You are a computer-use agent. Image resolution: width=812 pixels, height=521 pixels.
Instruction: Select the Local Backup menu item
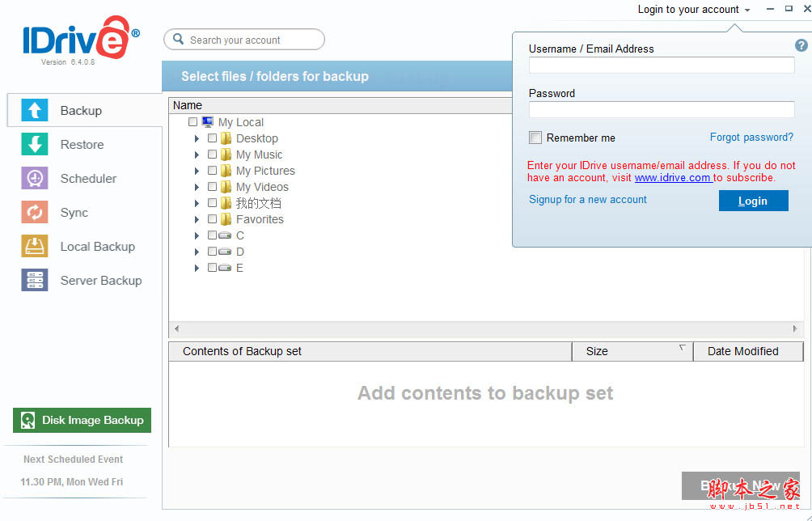click(84, 247)
